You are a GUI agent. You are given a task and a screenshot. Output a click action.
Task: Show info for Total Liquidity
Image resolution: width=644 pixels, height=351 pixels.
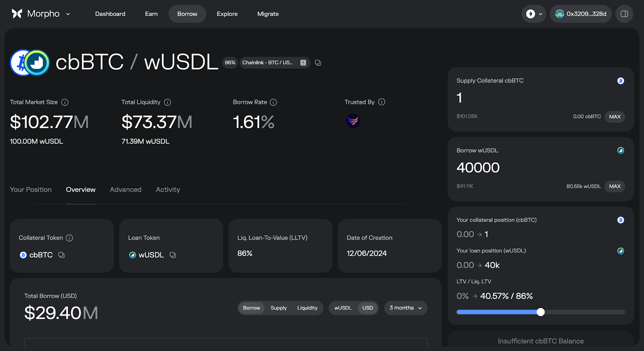167,102
